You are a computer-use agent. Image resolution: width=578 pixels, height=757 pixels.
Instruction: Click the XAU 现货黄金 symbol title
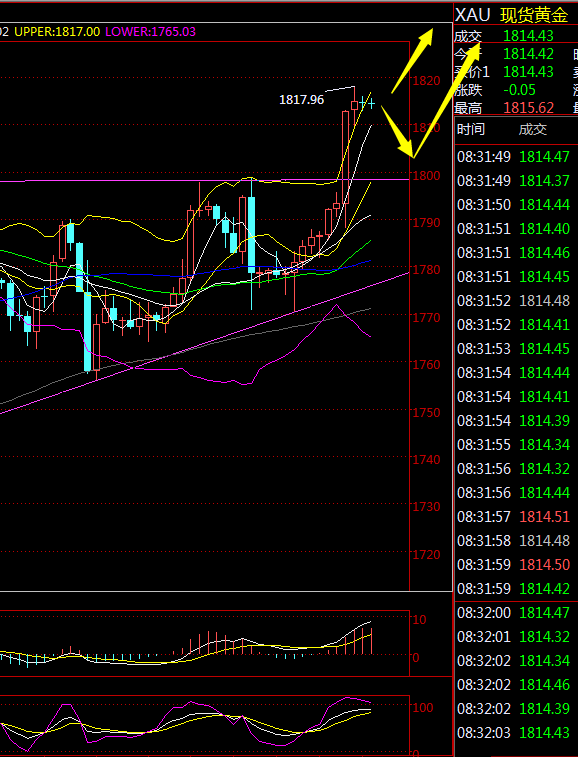511,15
